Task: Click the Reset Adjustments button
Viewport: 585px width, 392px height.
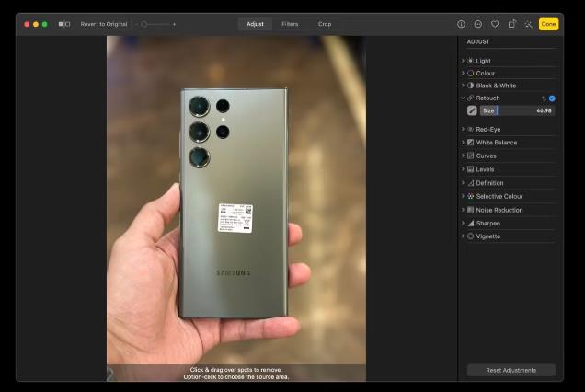Action: point(511,370)
